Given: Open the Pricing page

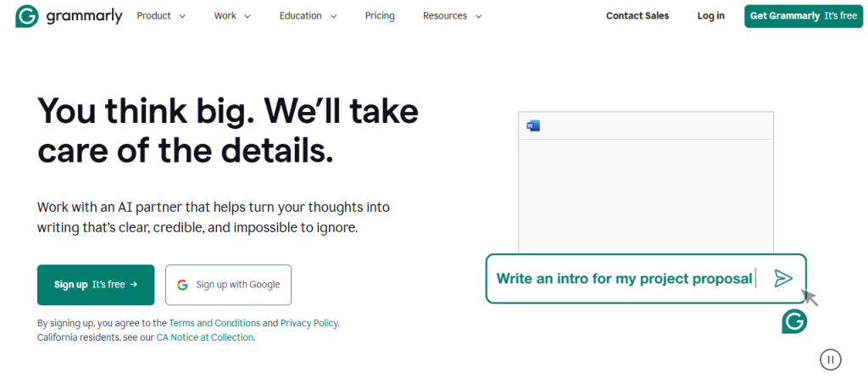Looking at the screenshot, I should click(380, 16).
